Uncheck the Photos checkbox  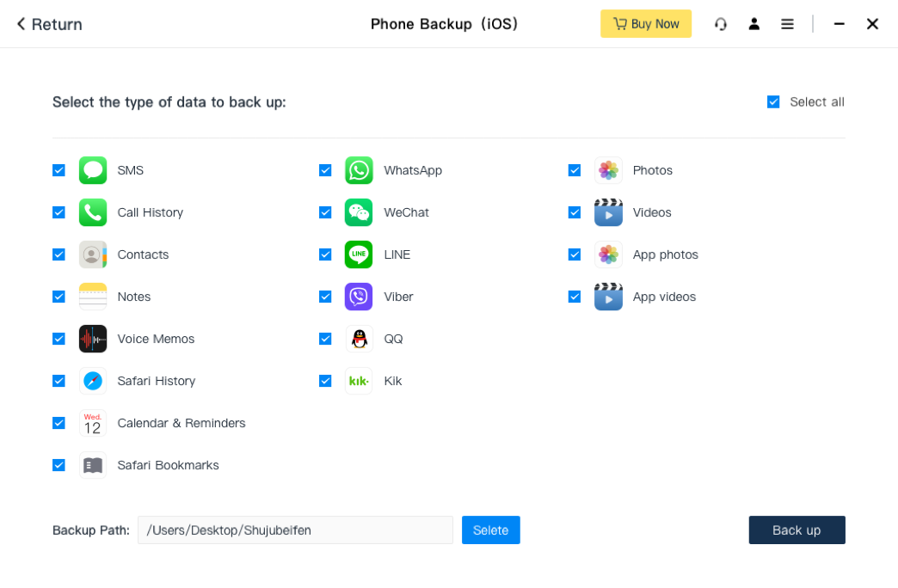pos(575,170)
